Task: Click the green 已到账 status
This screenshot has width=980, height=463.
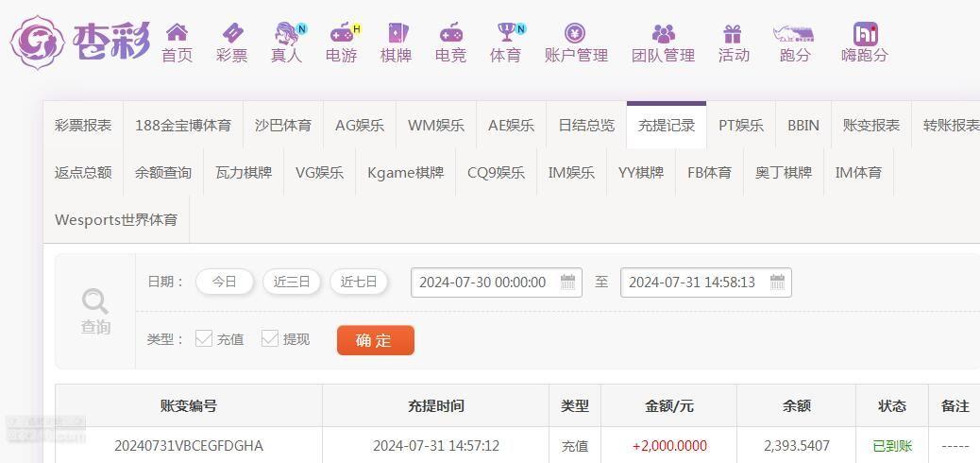Action: 892,446
